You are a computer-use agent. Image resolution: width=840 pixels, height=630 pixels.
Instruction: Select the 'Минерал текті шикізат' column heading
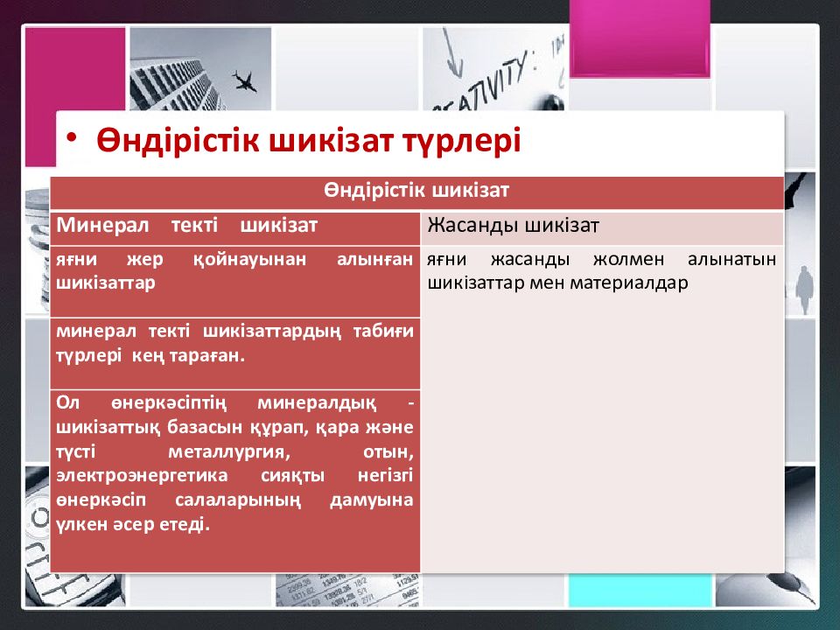click(x=235, y=227)
